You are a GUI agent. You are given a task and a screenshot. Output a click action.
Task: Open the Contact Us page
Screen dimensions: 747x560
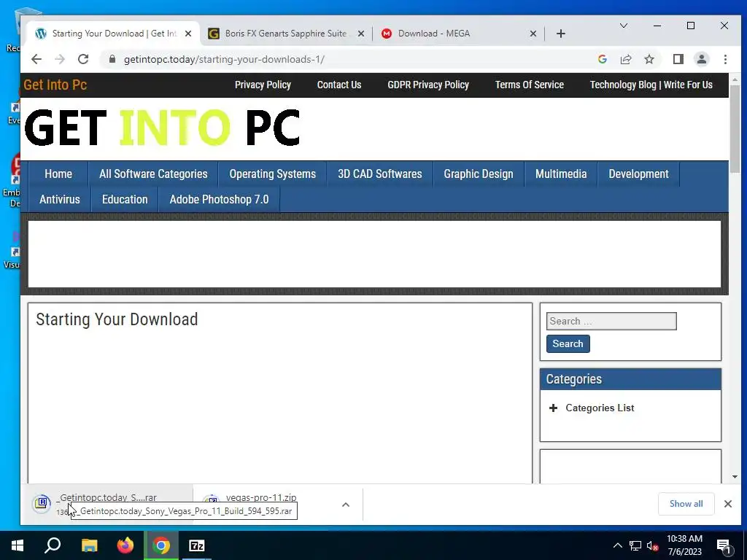point(339,85)
